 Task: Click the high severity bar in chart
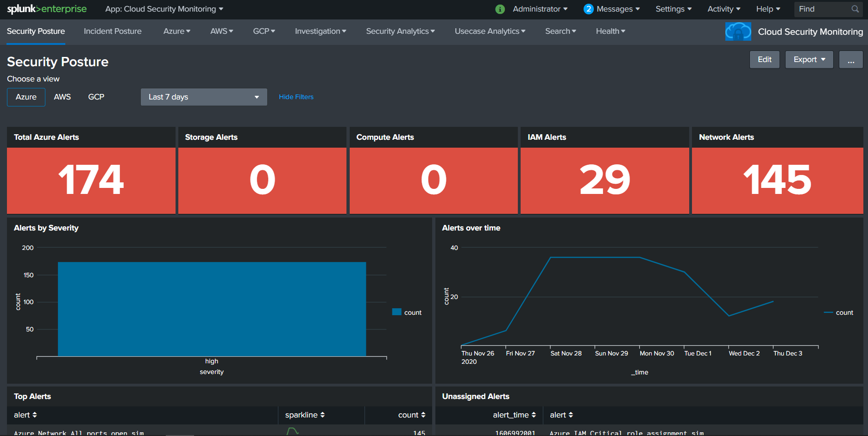(212, 309)
